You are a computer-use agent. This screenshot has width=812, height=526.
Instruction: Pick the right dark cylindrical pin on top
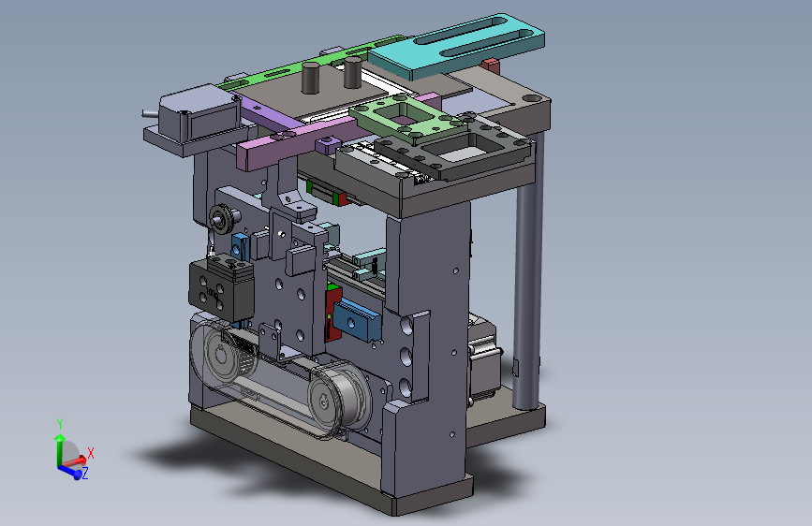coord(353,72)
